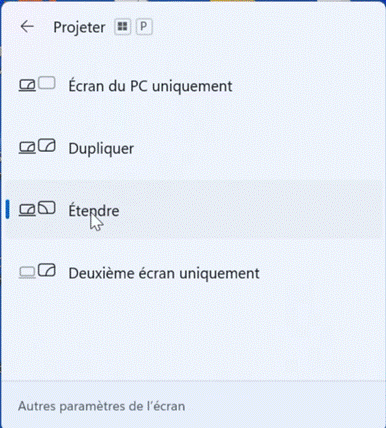Viewport: 386px width, 428px height.
Task: Click the dimmed laptop icon beside Deuxième écran
Action: 27,272
